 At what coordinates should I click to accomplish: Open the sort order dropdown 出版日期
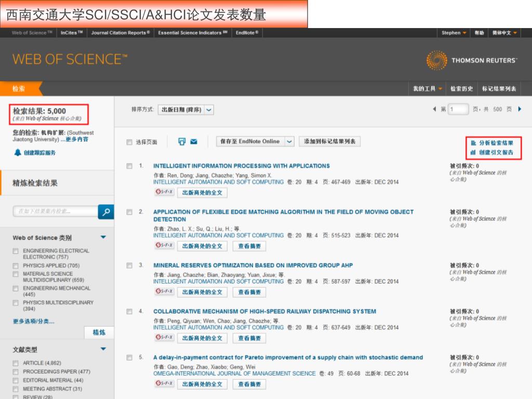tap(186, 110)
